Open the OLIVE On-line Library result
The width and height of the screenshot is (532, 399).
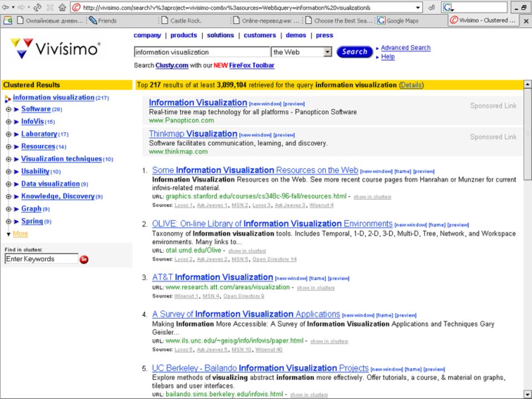click(272, 223)
